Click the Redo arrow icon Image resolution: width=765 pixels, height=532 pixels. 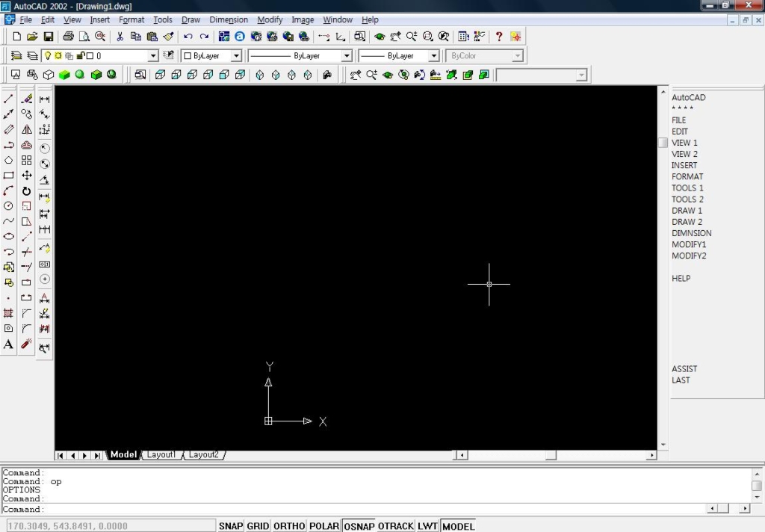tap(205, 37)
